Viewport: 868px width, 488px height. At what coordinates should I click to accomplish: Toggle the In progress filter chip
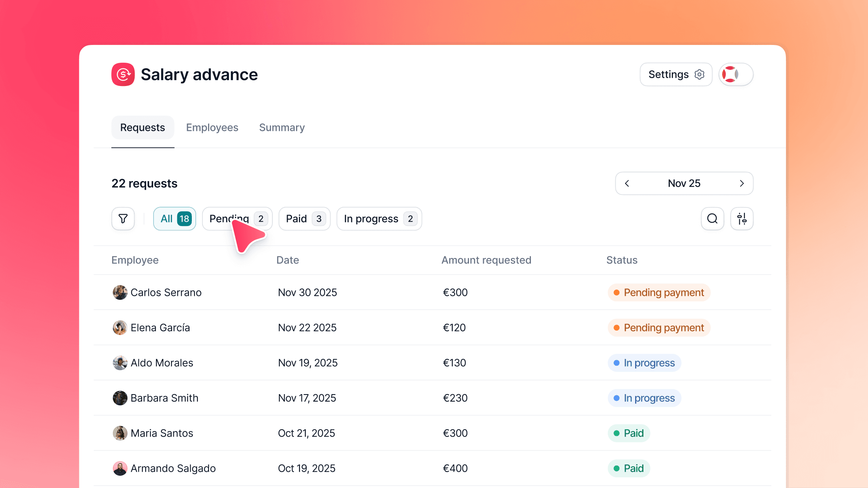378,219
